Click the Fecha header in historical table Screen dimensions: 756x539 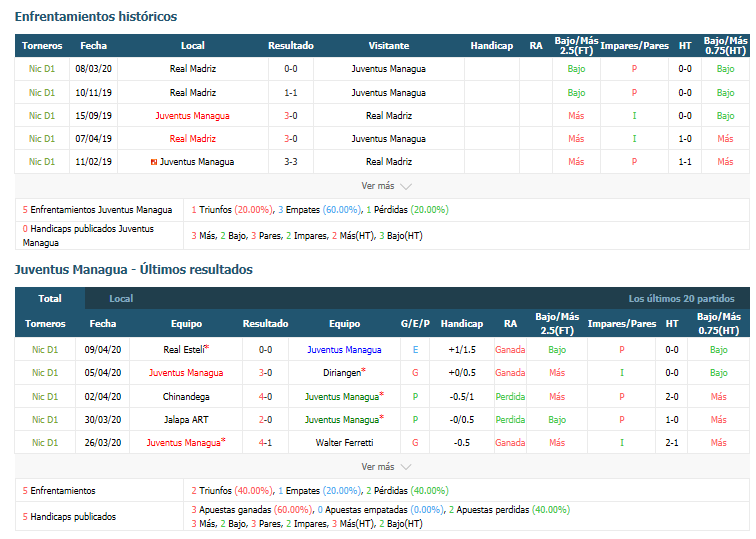tap(94, 46)
